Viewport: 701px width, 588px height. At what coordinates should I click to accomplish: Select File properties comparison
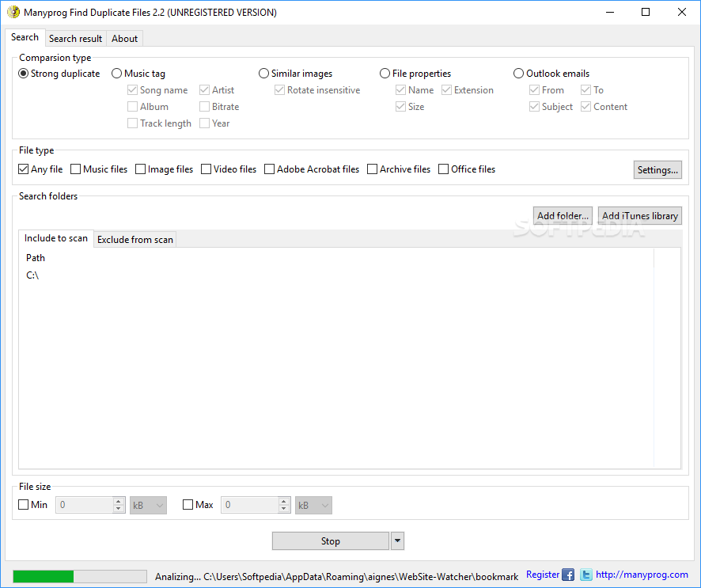click(415, 74)
